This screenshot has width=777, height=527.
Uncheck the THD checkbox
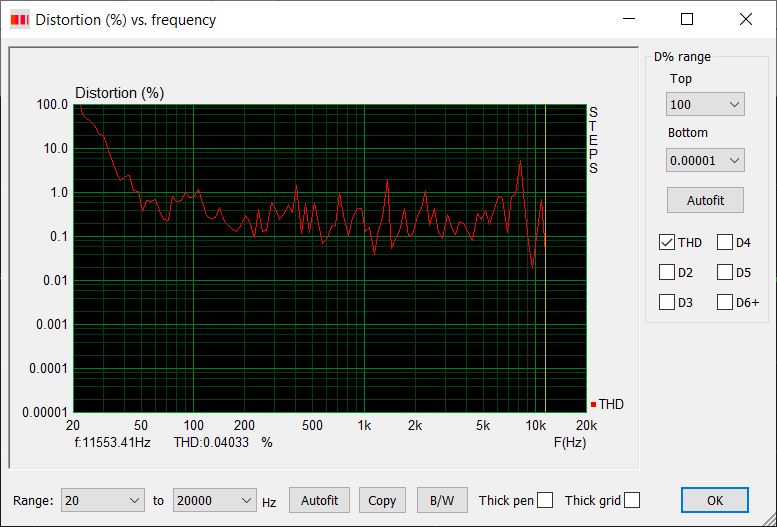point(667,243)
